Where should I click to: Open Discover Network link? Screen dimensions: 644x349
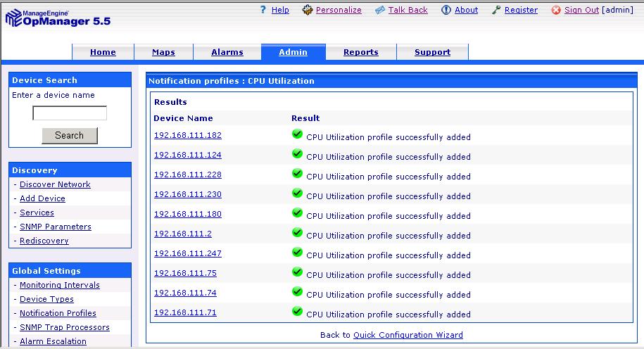pos(55,184)
